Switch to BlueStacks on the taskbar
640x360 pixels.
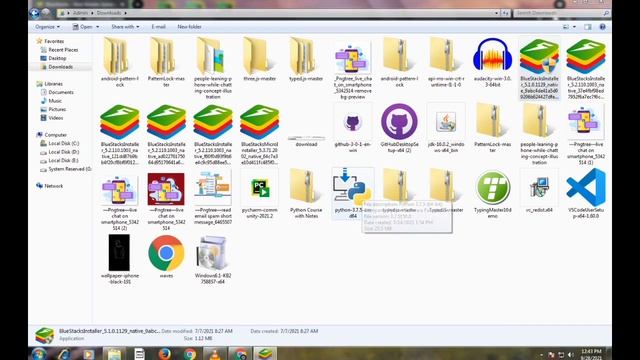click(x=265, y=353)
